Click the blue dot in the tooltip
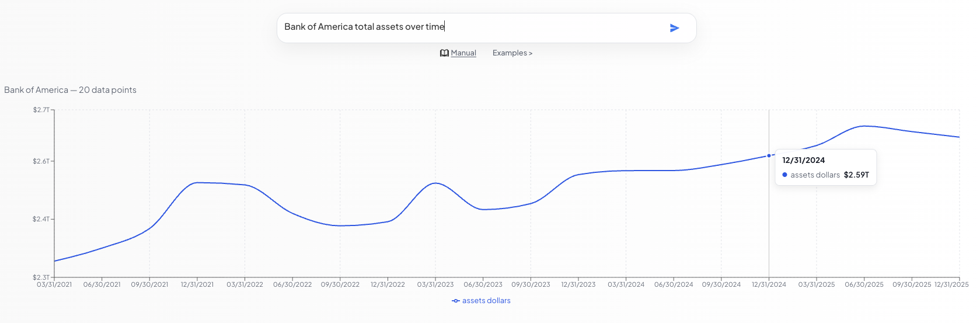Screen dimensions: 980x323 tap(784, 175)
